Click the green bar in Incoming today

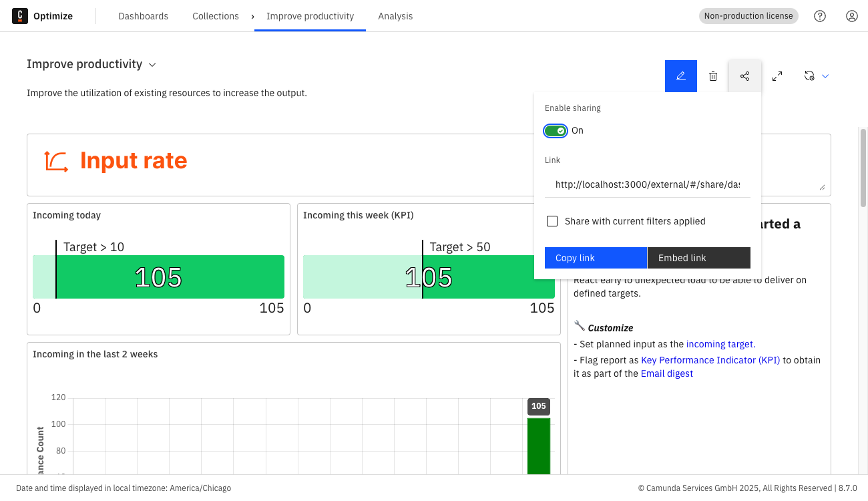pos(170,277)
